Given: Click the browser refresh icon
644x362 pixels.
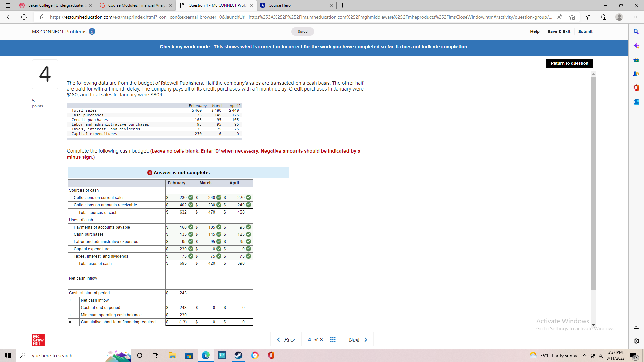Looking at the screenshot, I should click(x=24, y=17).
